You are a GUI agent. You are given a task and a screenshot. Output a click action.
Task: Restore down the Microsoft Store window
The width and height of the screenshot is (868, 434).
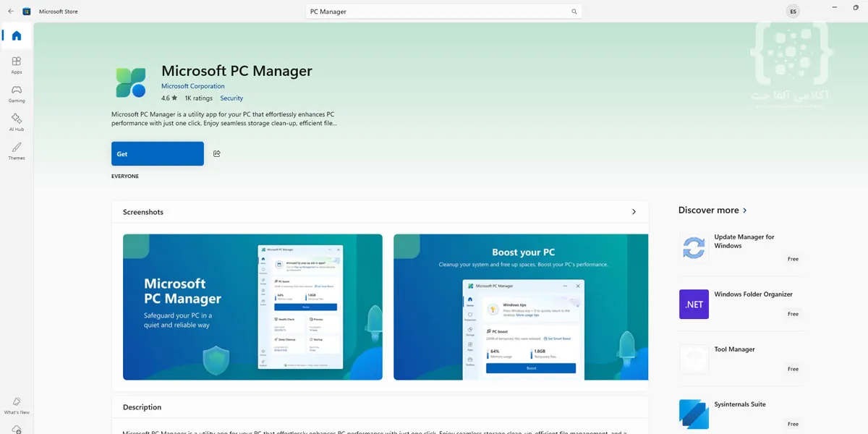(x=856, y=8)
